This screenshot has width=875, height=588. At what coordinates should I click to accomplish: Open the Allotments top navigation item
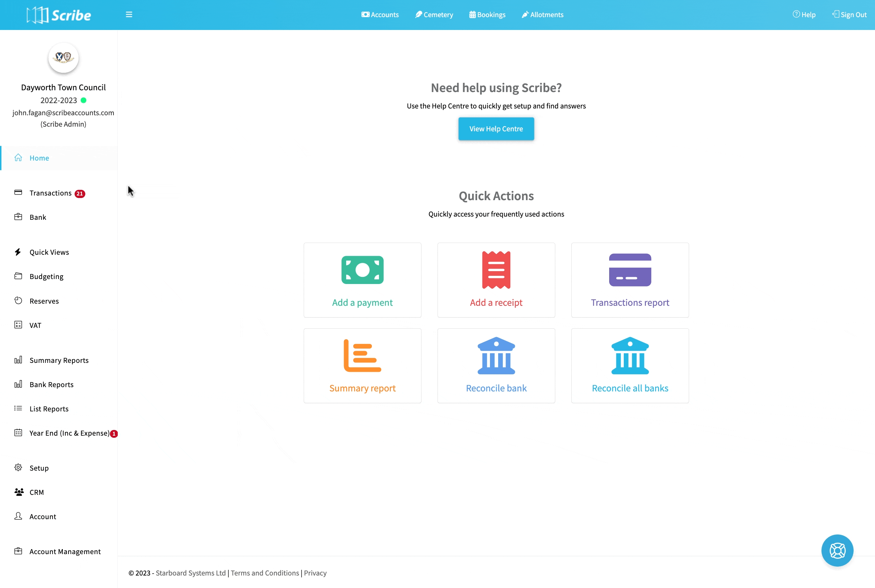pyautogui.click(x=542, y=15)
